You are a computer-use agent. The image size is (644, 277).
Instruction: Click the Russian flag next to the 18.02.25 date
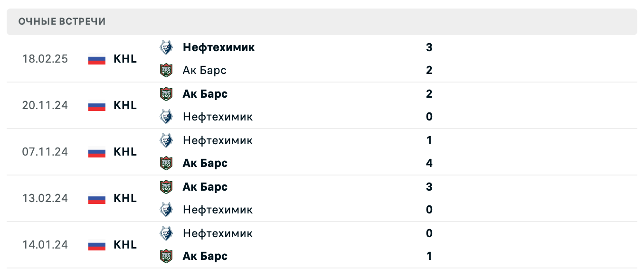tap(96, 59)
